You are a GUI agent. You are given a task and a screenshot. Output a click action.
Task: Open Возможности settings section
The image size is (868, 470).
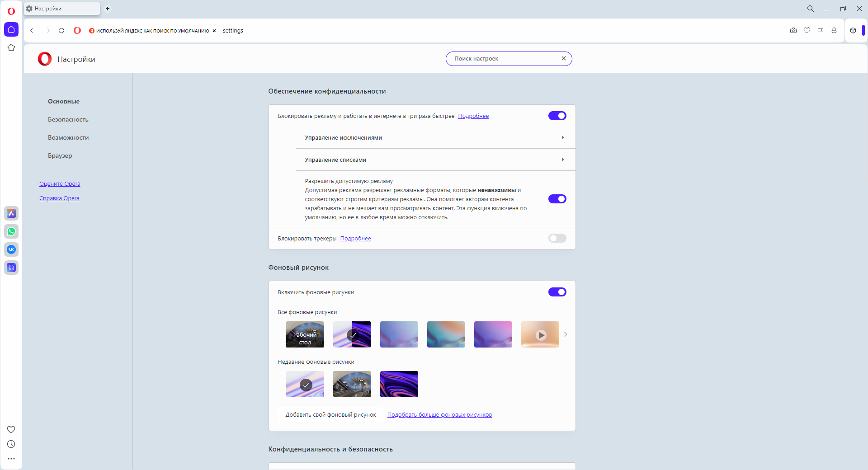(x=68, y=137)
